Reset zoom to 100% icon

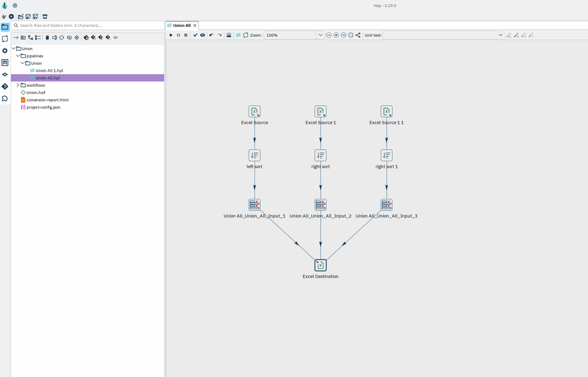(x=344, y=35)
